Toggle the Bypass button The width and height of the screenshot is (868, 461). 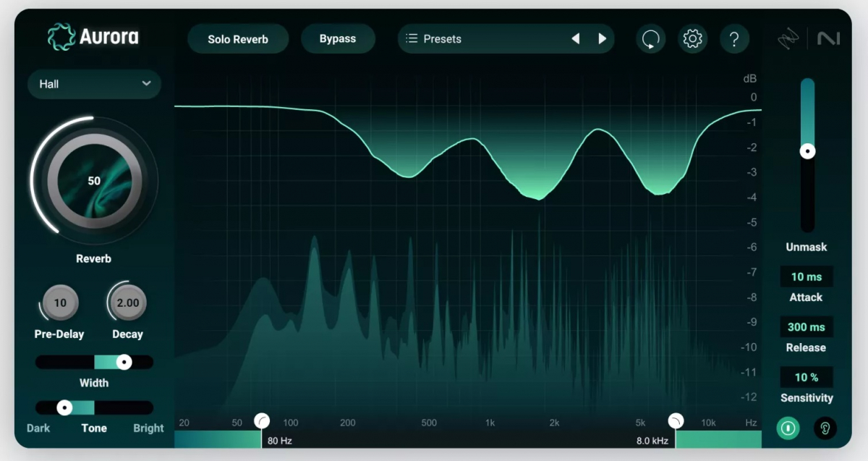(x=338, y=39)
